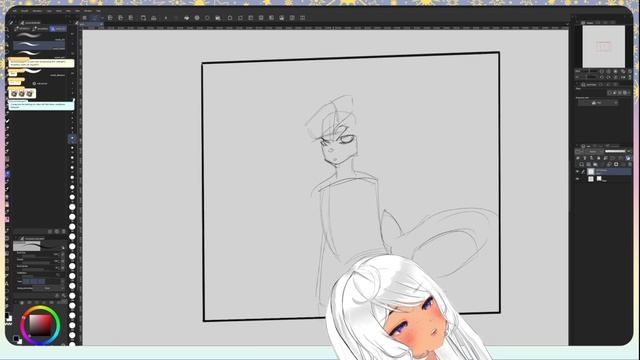The image size is (640, 360).
Task: Click the selected layer's thumbnail
Action: point(591,171)
